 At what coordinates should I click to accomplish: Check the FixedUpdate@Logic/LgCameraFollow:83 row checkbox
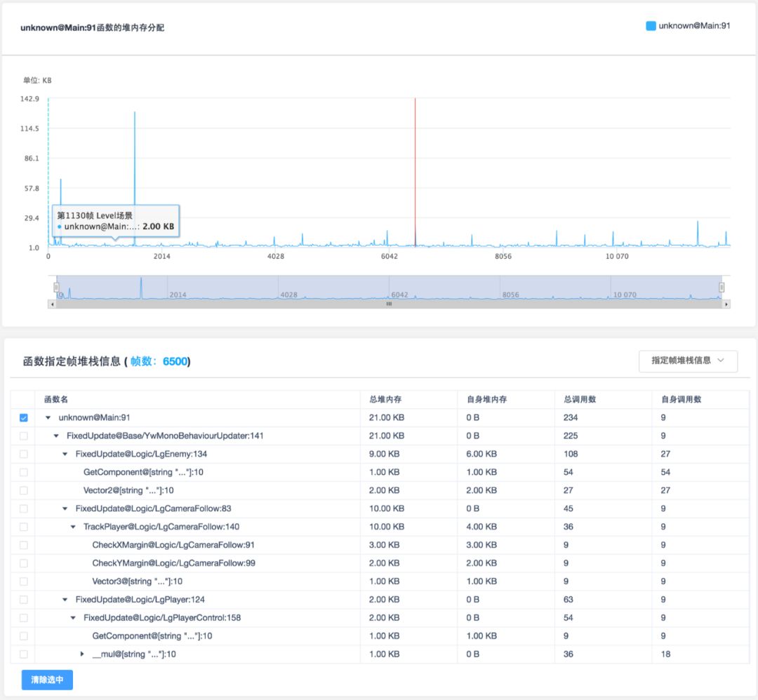pos(24,509)
